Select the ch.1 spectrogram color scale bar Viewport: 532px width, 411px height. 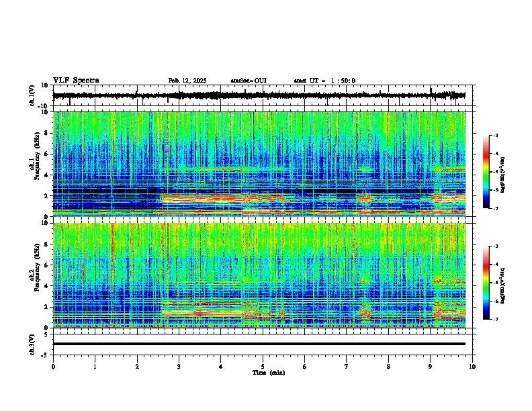(486, 171)
